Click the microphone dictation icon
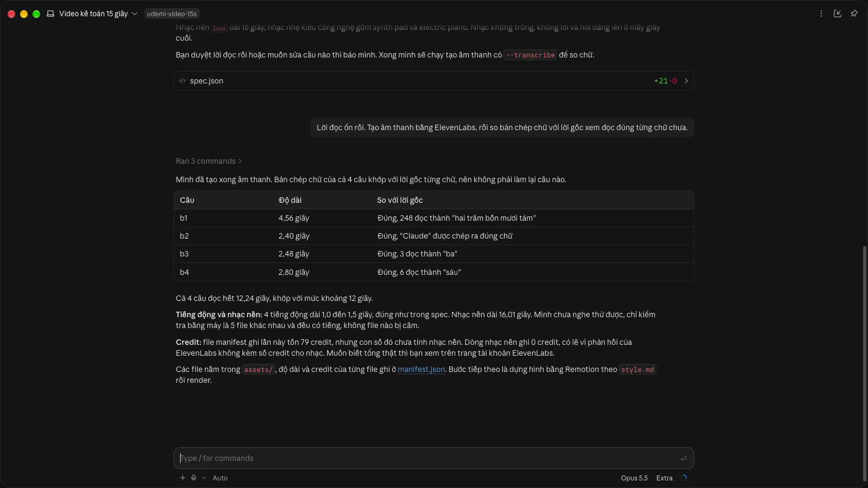The image size is (868, 488). click(194, 478)
